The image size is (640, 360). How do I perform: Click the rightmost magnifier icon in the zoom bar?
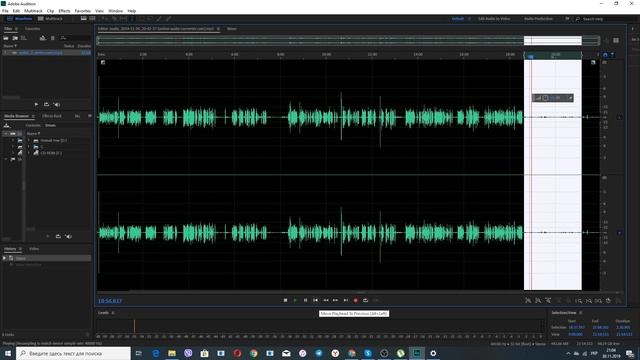598,300
